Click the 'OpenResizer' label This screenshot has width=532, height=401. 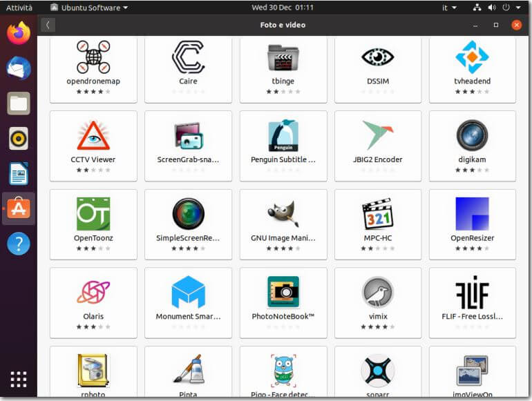(x=473, y=238)
